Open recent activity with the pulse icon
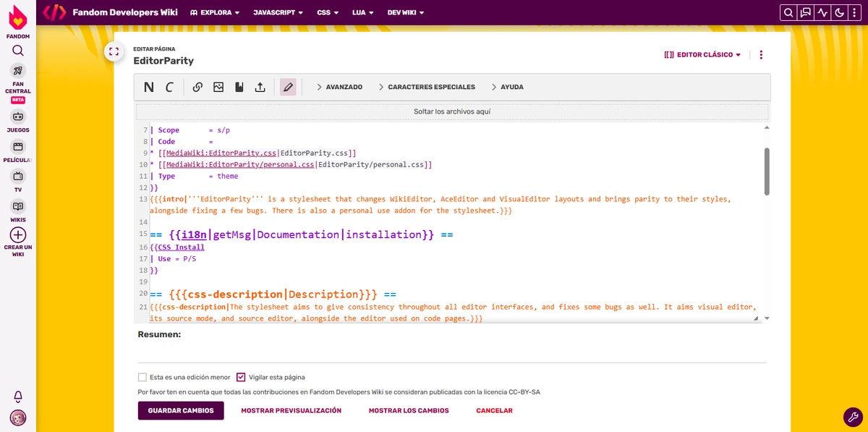This screenshot has height=432, width=868. pyautogui.click(x=823, y=12)
